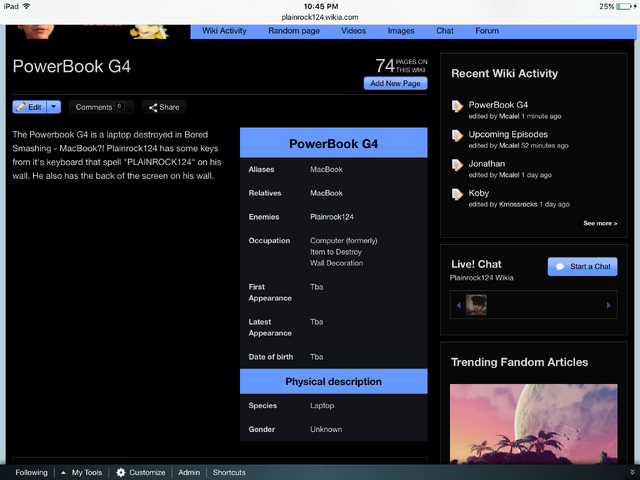Image resolution: width=640 pixels, height=480 pixels.
Task: Open the Comments button
Action: coord(101,107)
